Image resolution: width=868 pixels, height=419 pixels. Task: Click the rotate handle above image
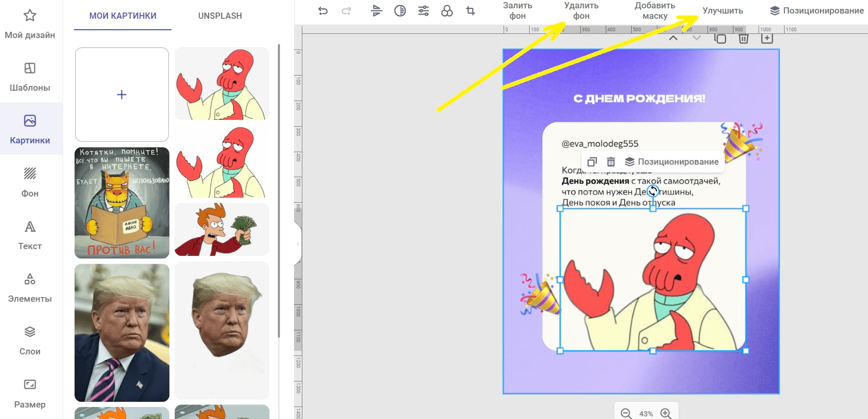(653, 191)
